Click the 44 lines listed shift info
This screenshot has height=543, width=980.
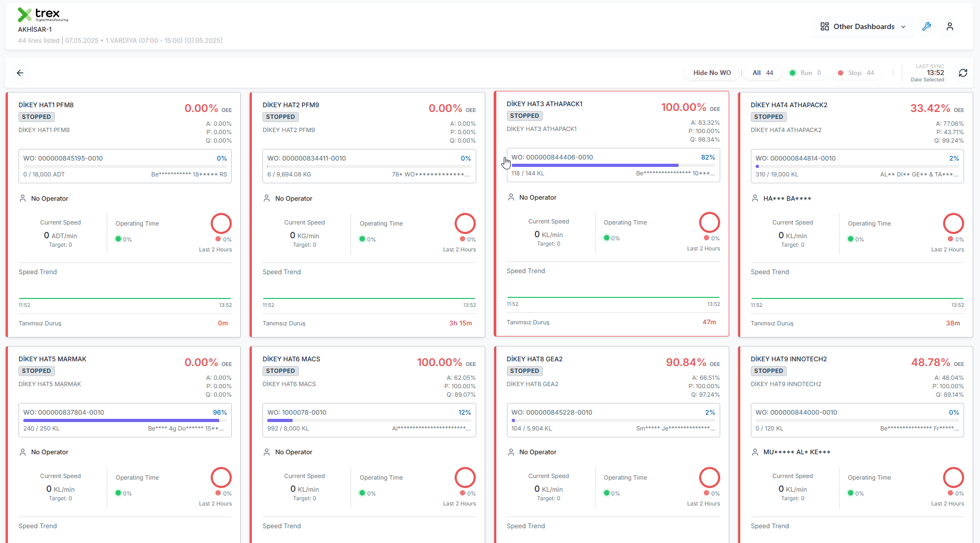tap(120, 41)
